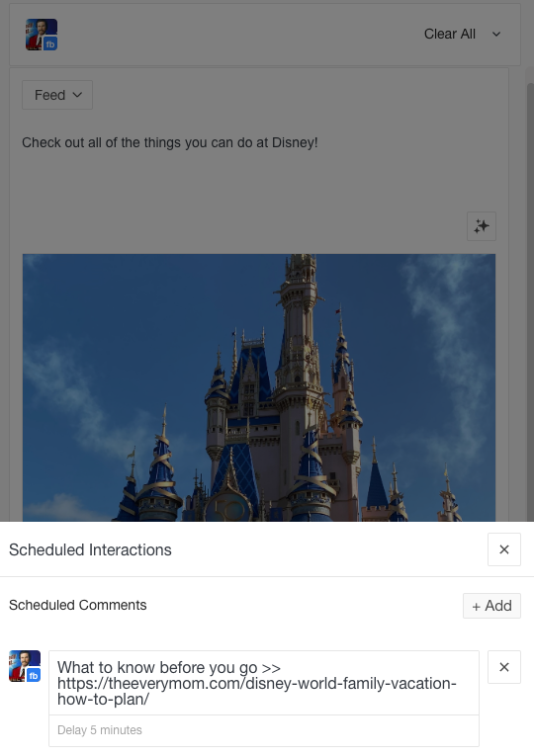
Task: Click the commenter profile avatar beside comment
Action: tap(25, 666)
